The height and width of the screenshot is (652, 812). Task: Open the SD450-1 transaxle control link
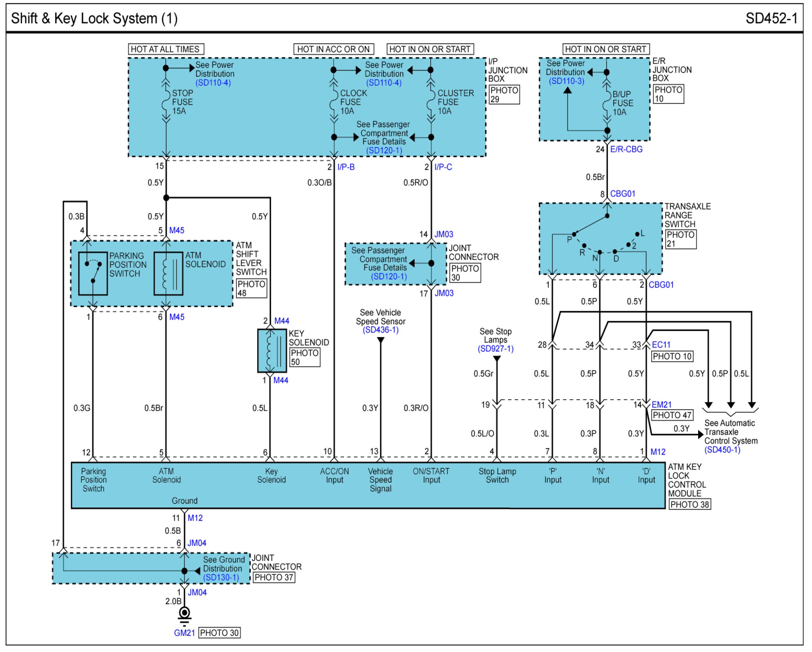[x=722, y=450]
